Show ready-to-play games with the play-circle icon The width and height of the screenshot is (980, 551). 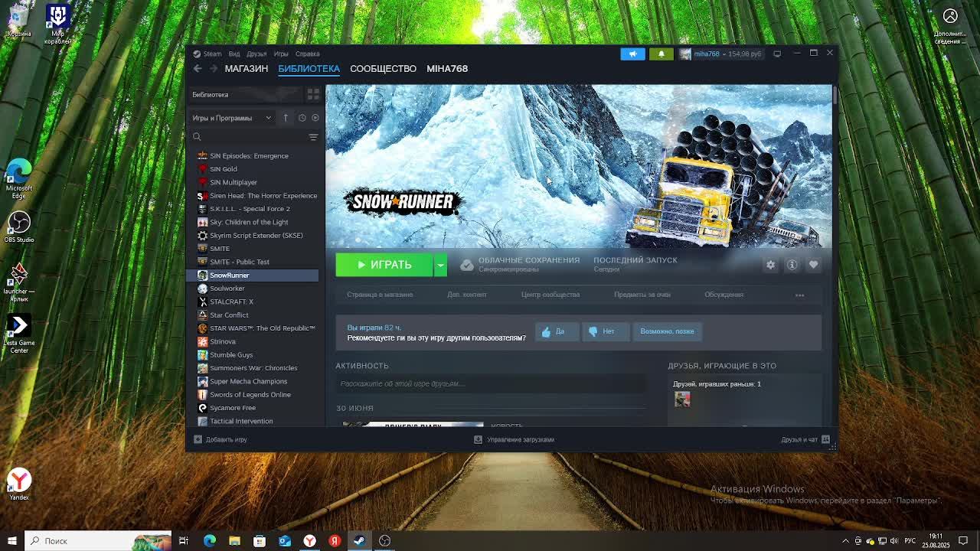point(315,118)
